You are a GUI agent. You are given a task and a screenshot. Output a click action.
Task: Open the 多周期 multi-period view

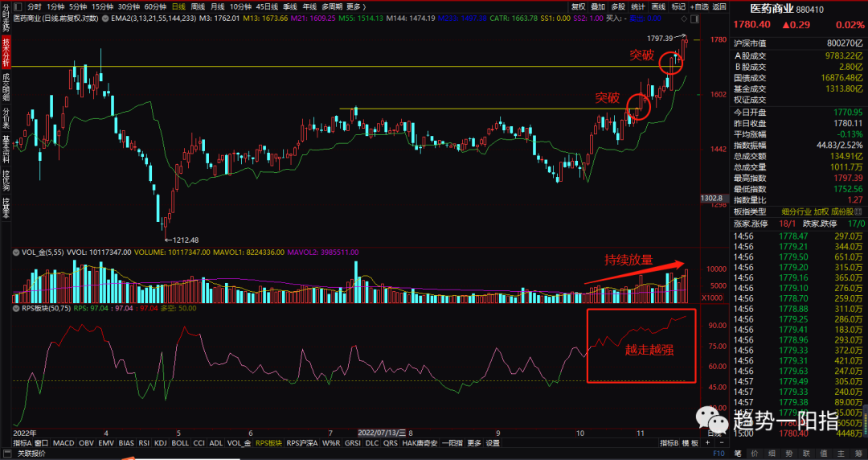tap(332, 6)
